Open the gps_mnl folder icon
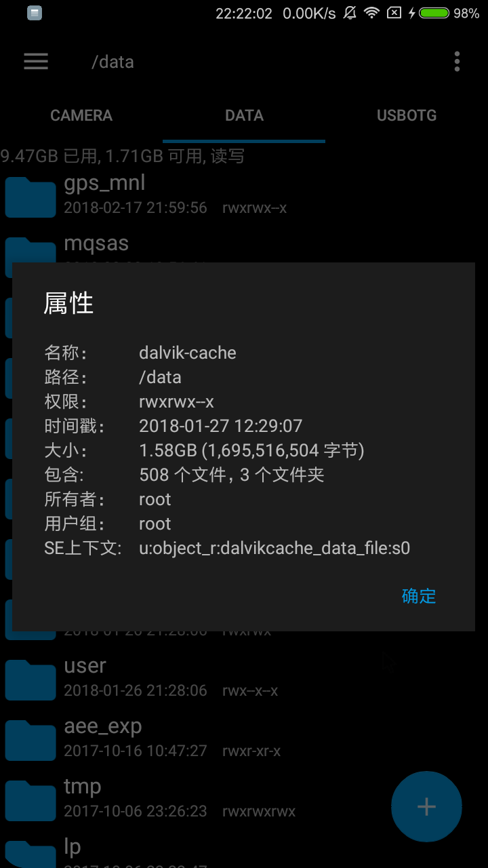Screen dimensions: 488x868 point(30,197)
